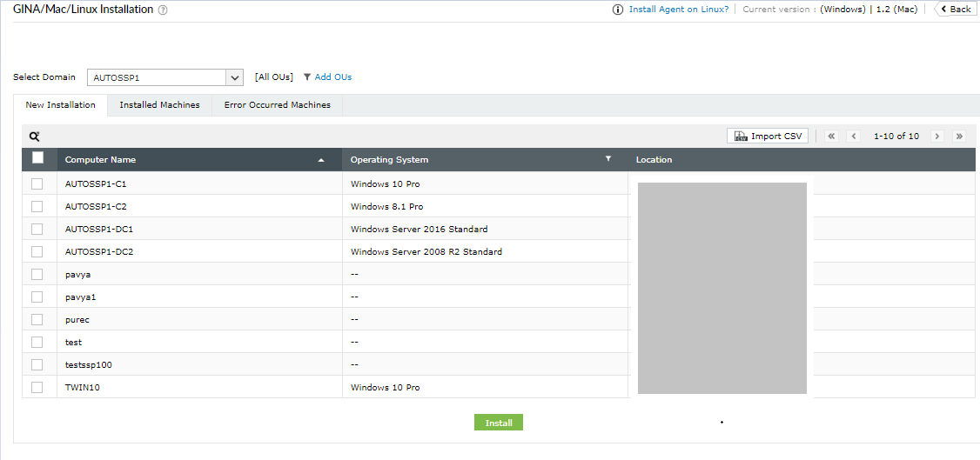Open Operating System column filter icon
The image size is (980, 460).
(x=608, y=158)
